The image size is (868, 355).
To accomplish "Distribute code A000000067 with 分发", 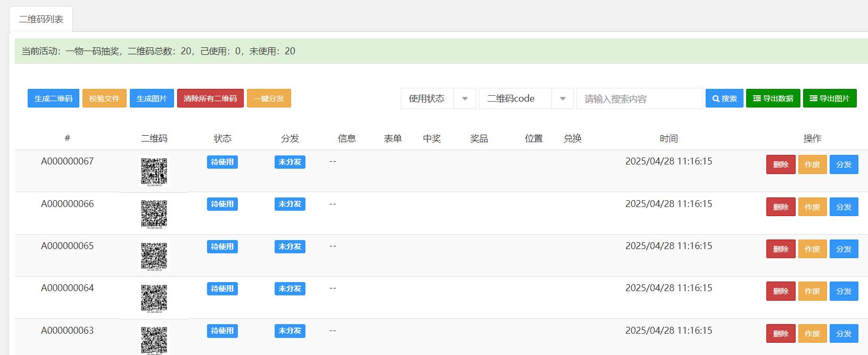I will [x=844, y=164].
